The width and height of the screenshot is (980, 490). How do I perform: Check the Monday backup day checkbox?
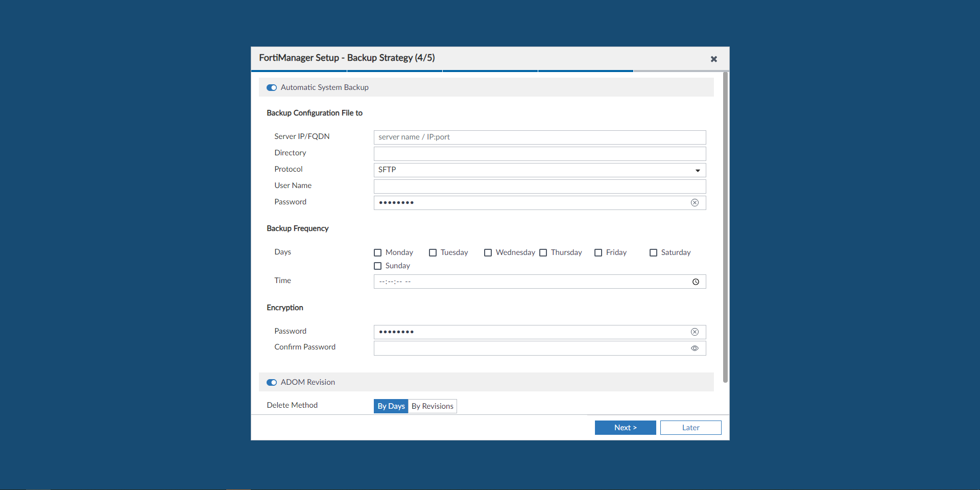(378, 253)
